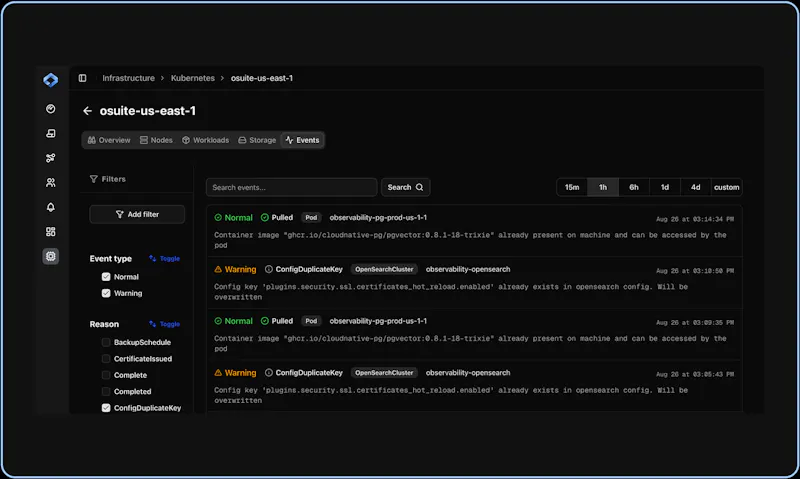The width and height of the screenshot is (800, 479).
Task: Open the users icon in sidebar
Action: [x=51, y=183]
